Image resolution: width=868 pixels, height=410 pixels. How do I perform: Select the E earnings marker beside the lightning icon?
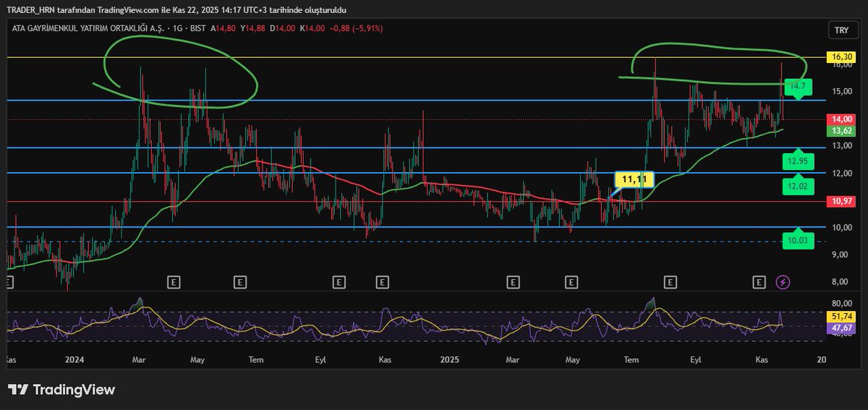click(x=759, y=281)
